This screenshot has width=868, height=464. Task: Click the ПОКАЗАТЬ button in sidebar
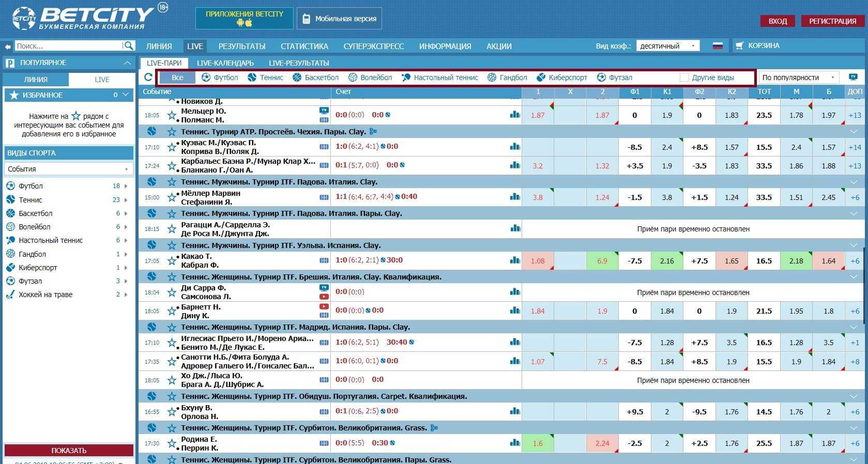tap(69, 451)
